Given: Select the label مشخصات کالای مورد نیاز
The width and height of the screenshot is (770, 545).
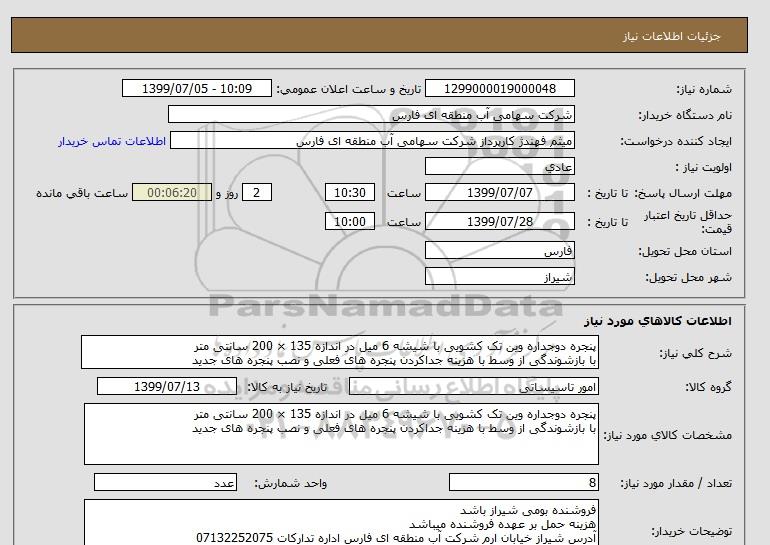Looking at the screenshot, I should pyautogui.click(x=667, y=435).
